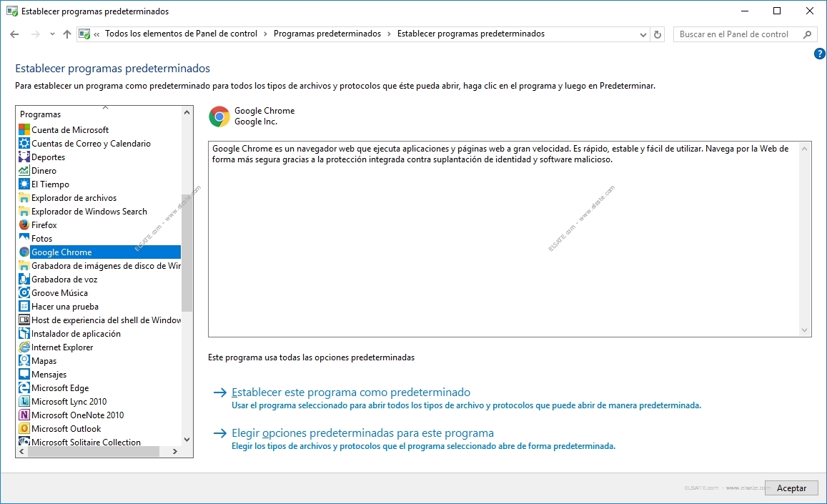Go back to the previous page

[x=15, y=34]
